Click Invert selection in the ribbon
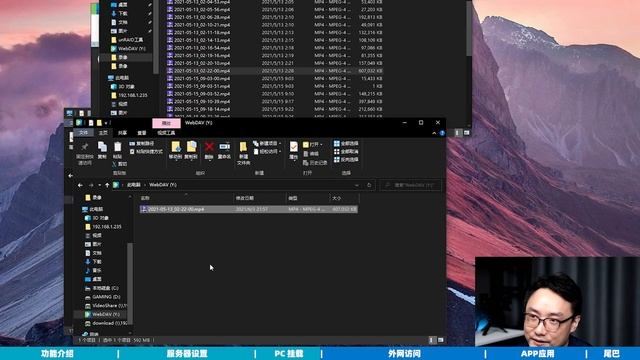 346,160
